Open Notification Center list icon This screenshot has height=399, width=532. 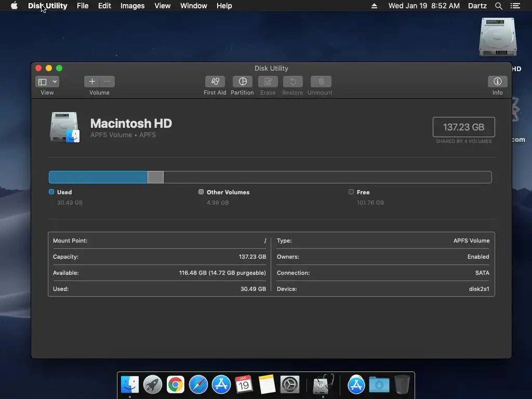[515, 6]
